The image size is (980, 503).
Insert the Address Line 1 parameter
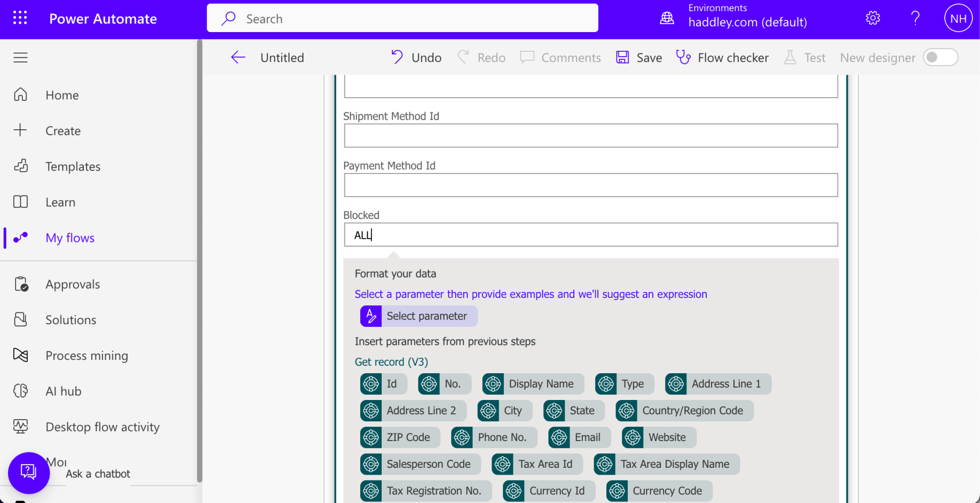point(718,384)
